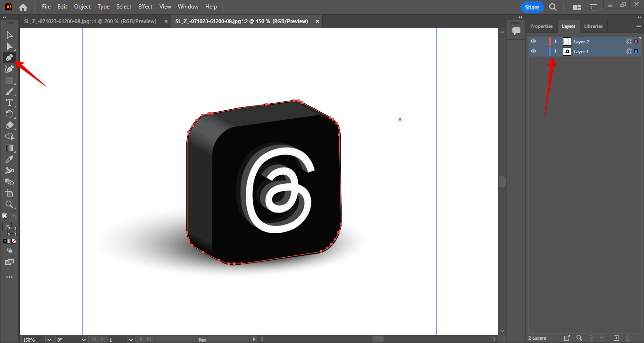Pick the Gradient tool

pos(9,148)
